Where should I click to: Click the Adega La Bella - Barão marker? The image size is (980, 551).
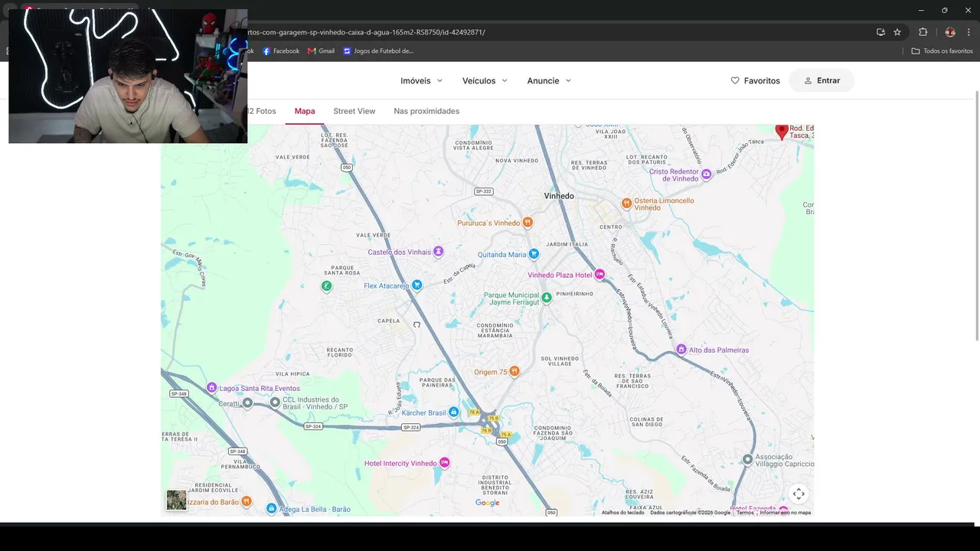click(271, 509)
